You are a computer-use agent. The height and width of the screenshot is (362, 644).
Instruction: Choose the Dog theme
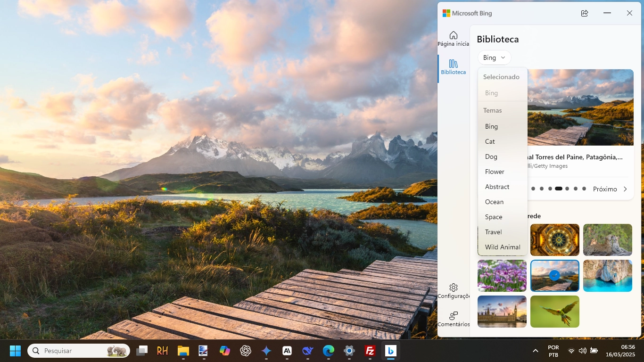(x=503, y=156)
